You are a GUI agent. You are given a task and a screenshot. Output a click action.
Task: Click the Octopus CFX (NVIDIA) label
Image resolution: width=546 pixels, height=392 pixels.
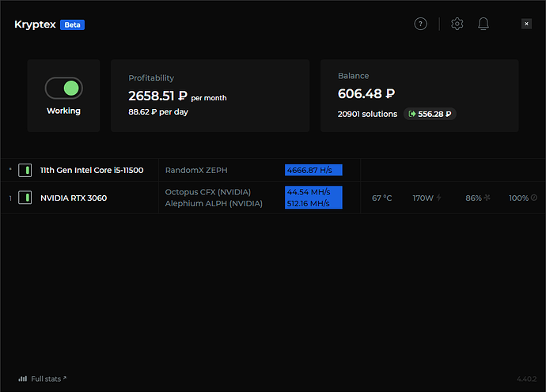208,192
